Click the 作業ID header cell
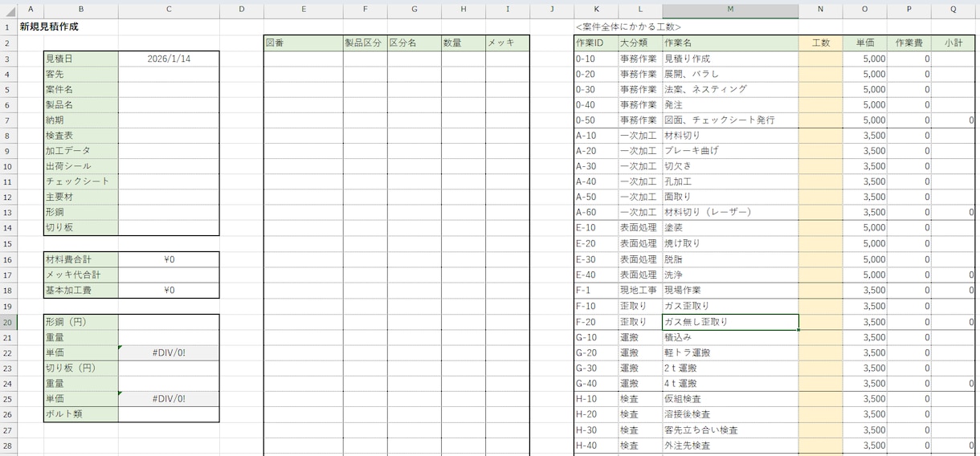 point(596,43)
